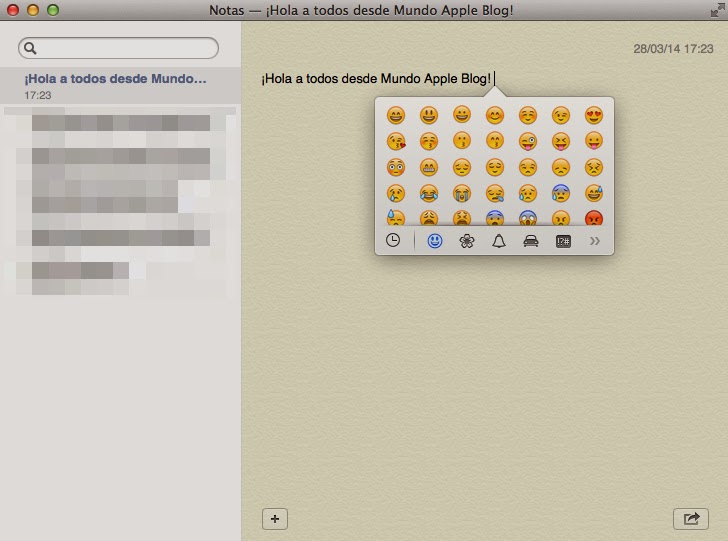Insert the kissing emoji with open dot eyes
The width and height of the screenshot is (728, 541).
pyautogui.click(x=462, y=141)
